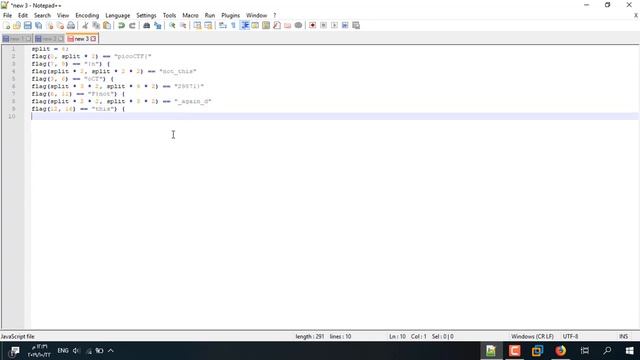Screen dimensions: 640x360
Task: Close the new 1 tab
Action: click(x=29, y=39)
